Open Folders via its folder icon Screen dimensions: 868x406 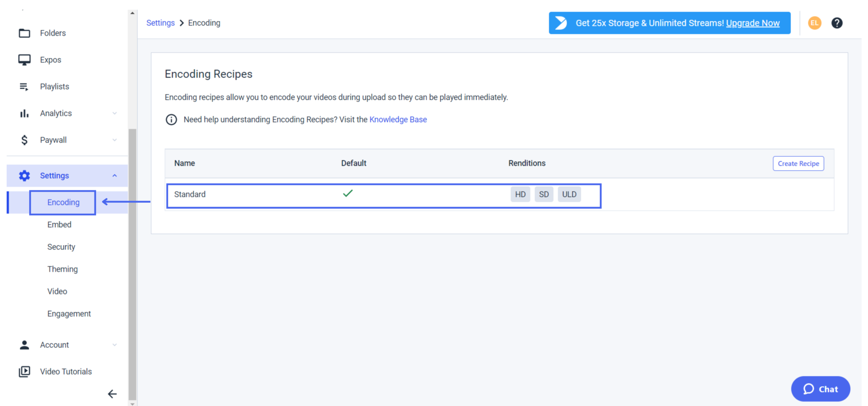pyautogui.click(x=25, y=33)
